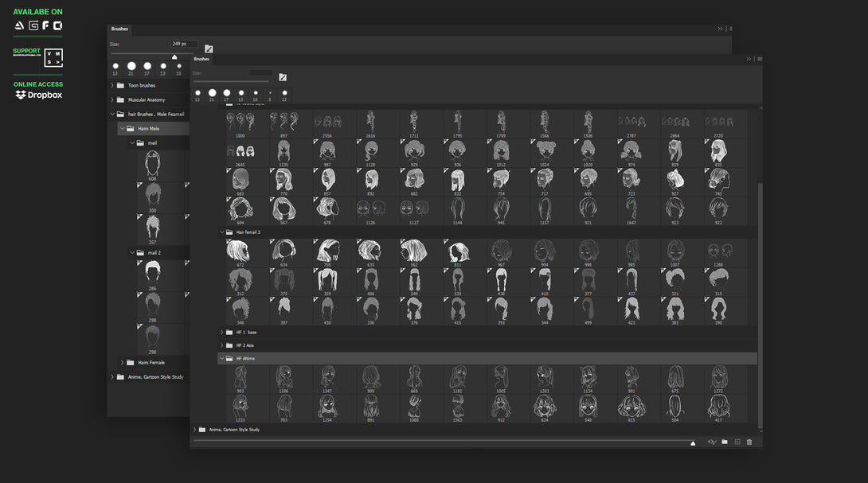The image size is (868, 483).
Task: Switch to back window Brushes tab
Action: 119,29
